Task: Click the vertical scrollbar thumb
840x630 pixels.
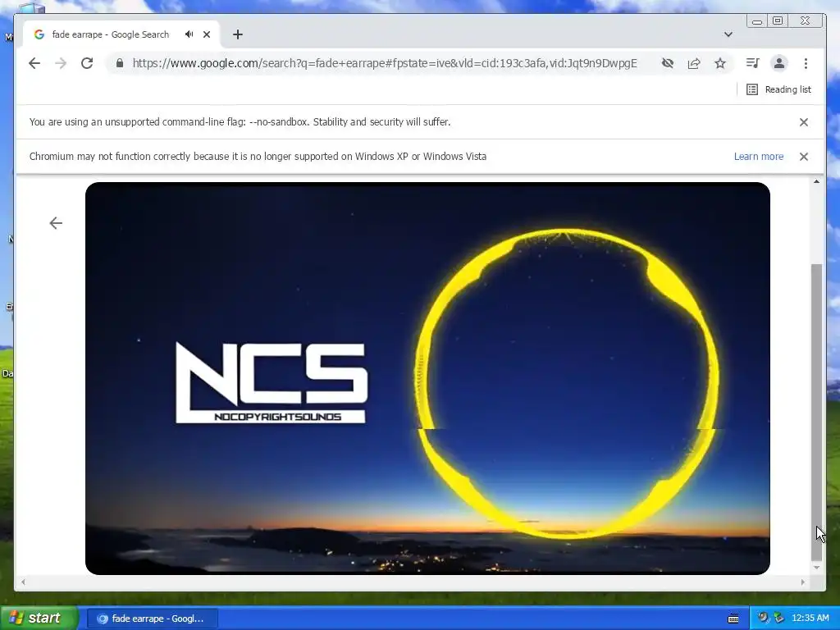Action: (816, 412)
